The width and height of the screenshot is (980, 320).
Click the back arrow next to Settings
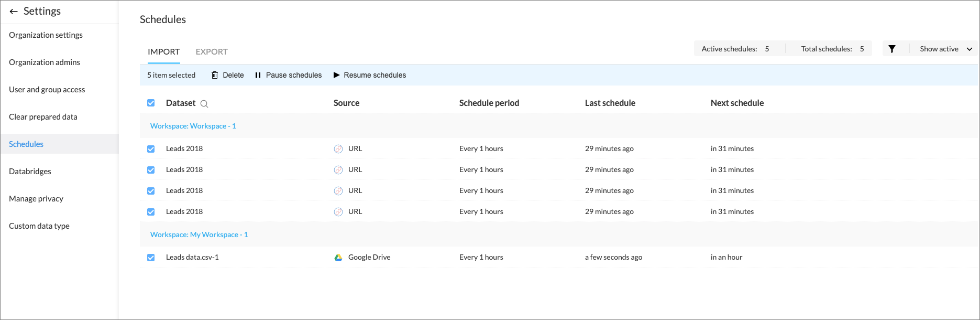(14, 12)
